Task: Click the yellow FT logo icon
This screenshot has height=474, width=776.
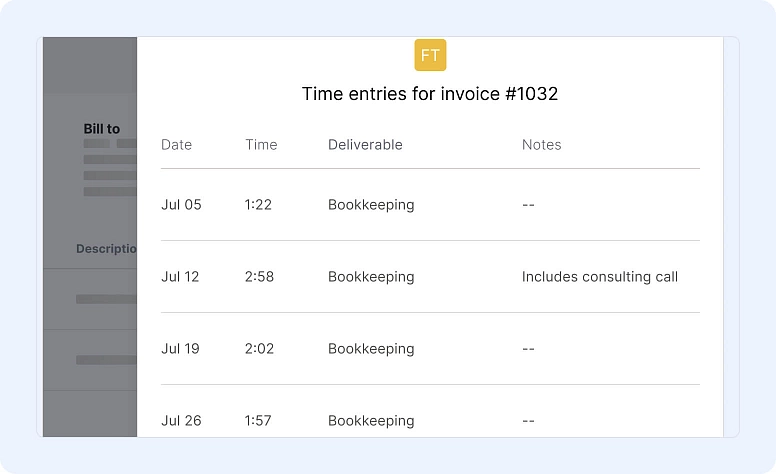Action: (x=430, y=55)
